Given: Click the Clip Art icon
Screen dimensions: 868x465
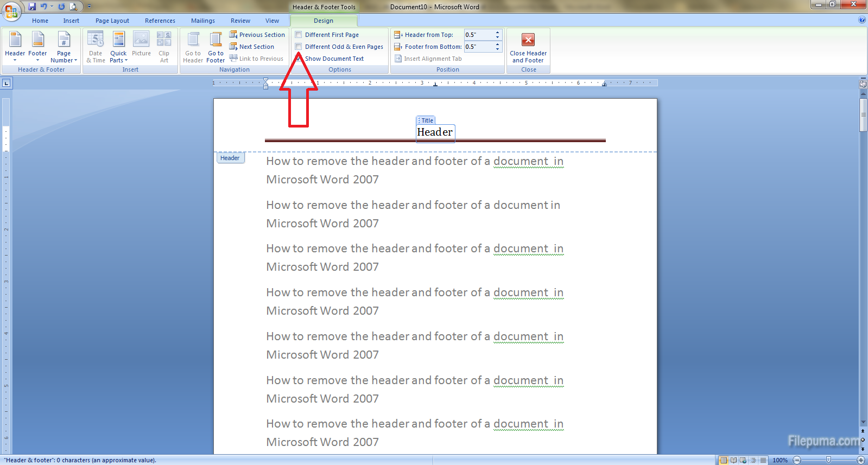Looking at the screenshot, I should (x=164, y=47).
